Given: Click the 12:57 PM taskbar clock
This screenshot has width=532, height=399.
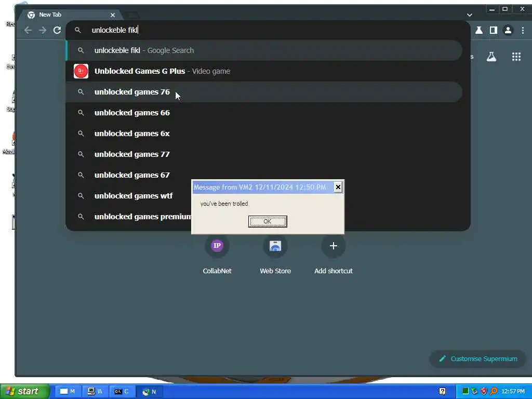Looking at the screenshot, I should coord(513,391).
